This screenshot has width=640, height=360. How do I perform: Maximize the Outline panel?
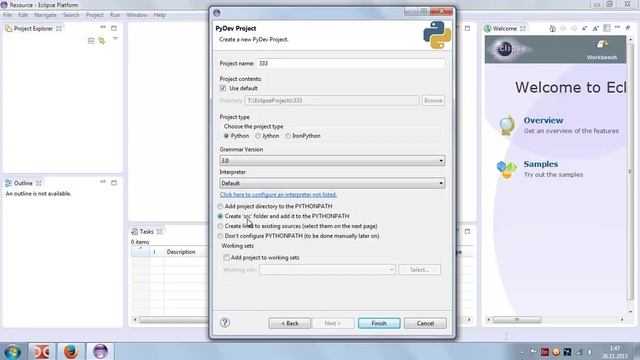pyautogui.click(x=114, y=182)
